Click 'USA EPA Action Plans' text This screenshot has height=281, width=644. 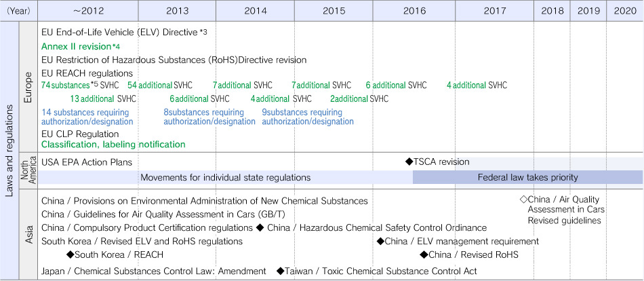coord(87,162)
